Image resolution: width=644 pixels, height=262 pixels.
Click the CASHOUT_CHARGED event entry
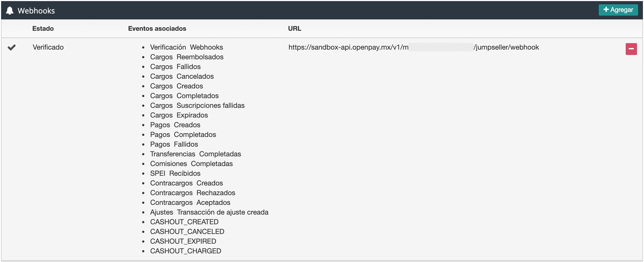tap(185, 251)
